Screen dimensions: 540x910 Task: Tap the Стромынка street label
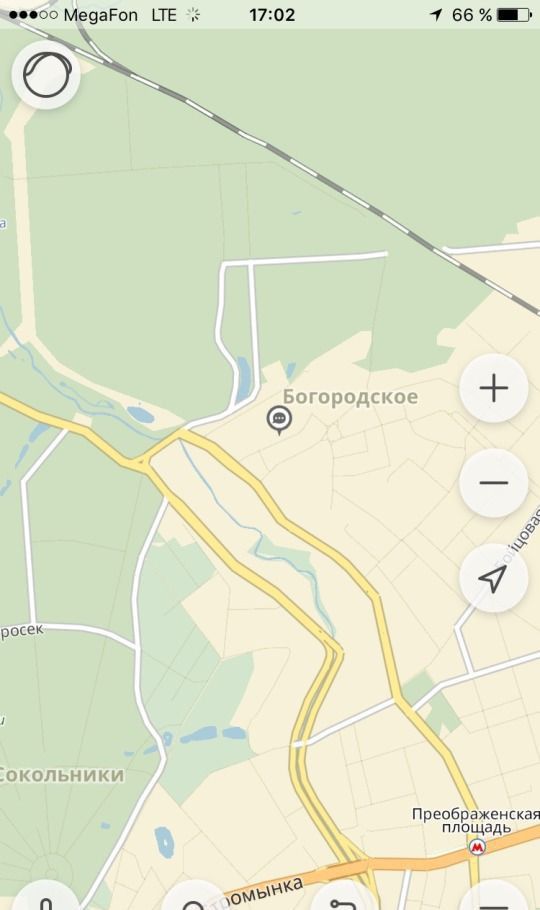coord(264,894)
